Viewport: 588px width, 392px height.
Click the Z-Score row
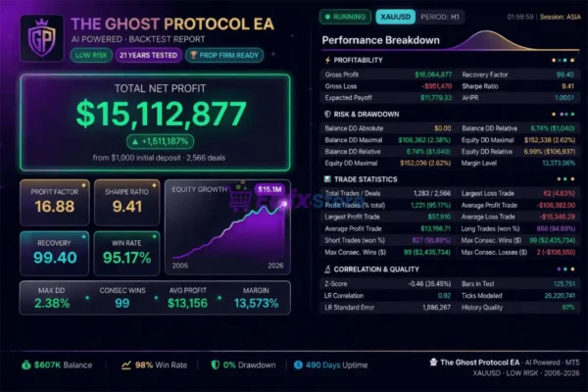tap(388, 284)
